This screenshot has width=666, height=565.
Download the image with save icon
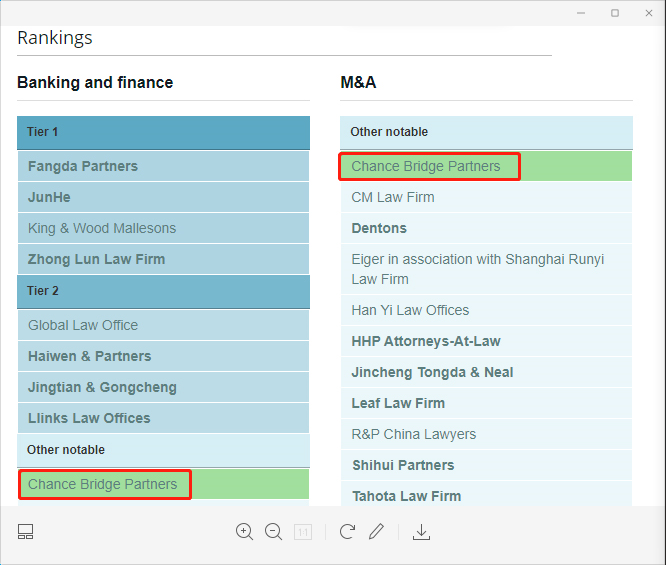tap(421, 532)
